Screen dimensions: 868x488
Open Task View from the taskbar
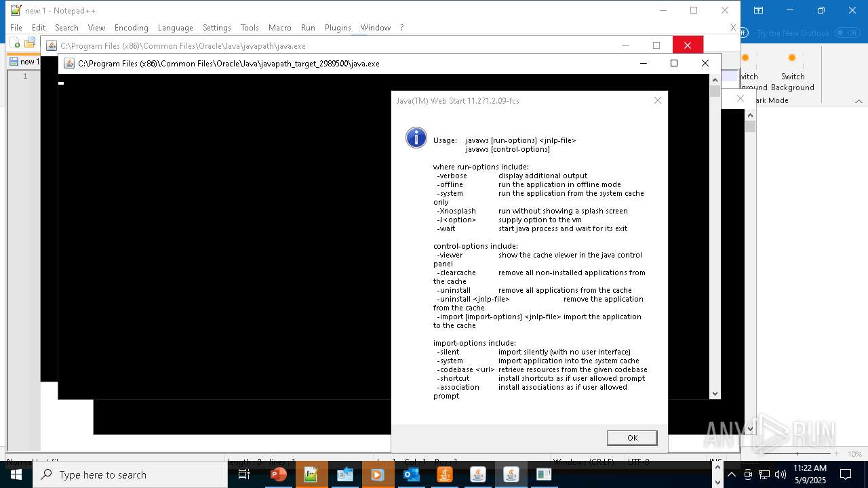coord(244,474)
